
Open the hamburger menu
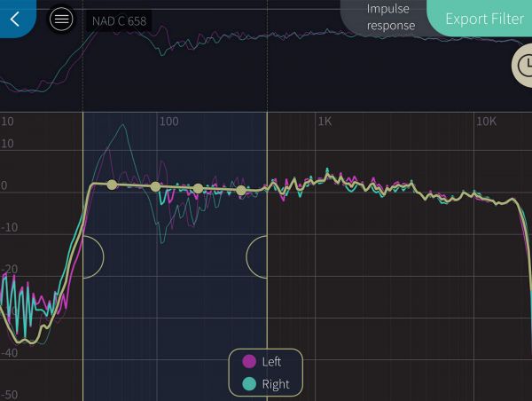click(x=61, y=19)
